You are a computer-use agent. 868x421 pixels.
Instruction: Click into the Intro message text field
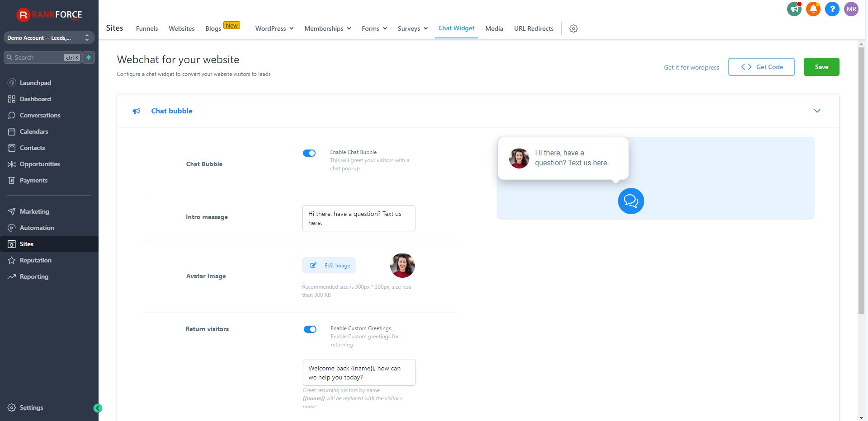(x=359, y=218)
